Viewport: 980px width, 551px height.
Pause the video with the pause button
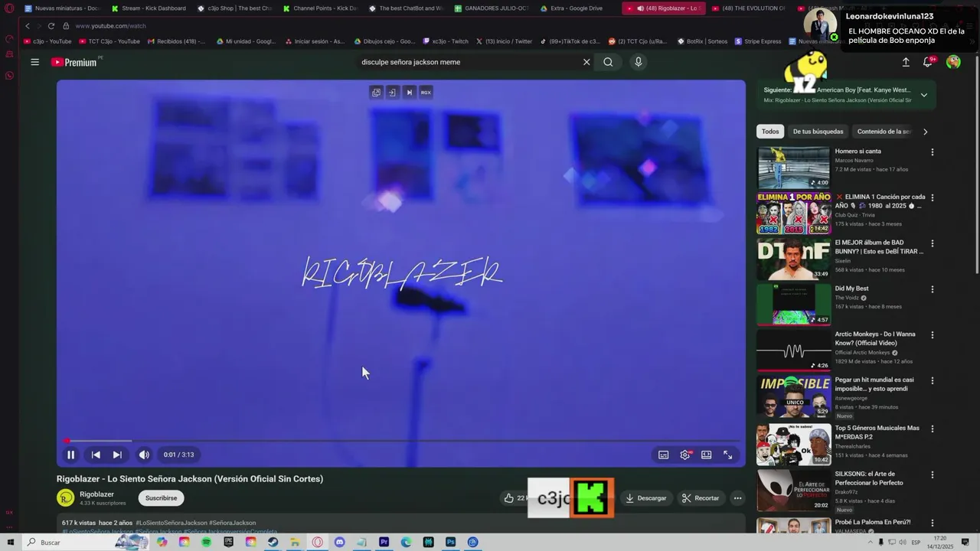(70, 455)
